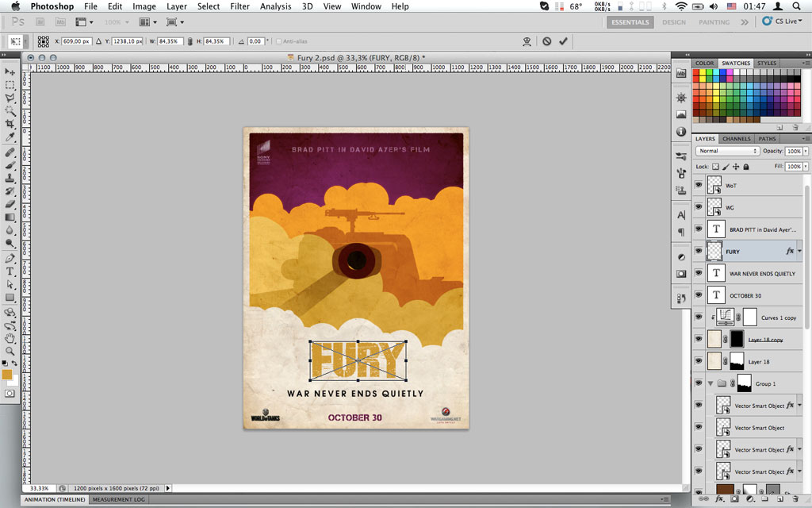Open the Paragraph panel icon in dock

[681, 232]
